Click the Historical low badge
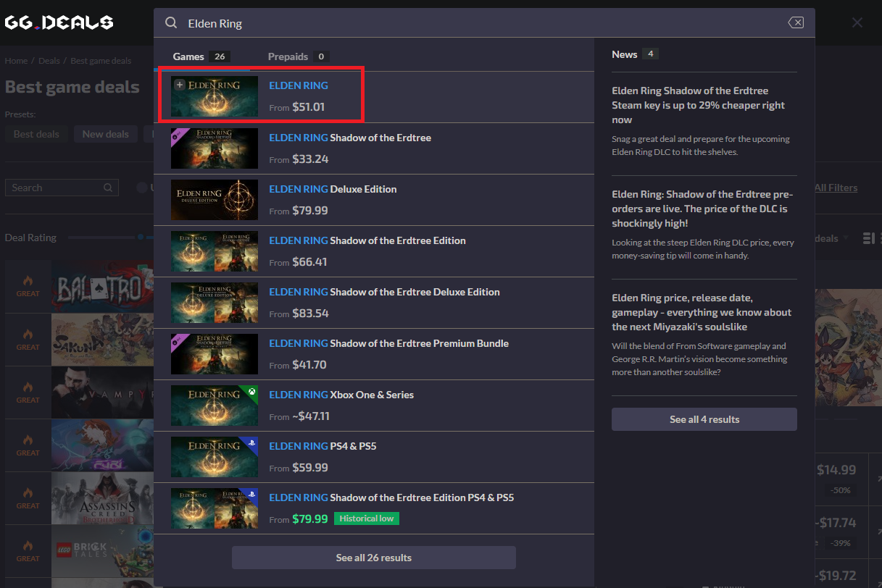The height and width of the screenshot is (588, 882). (x=367, y=518)
